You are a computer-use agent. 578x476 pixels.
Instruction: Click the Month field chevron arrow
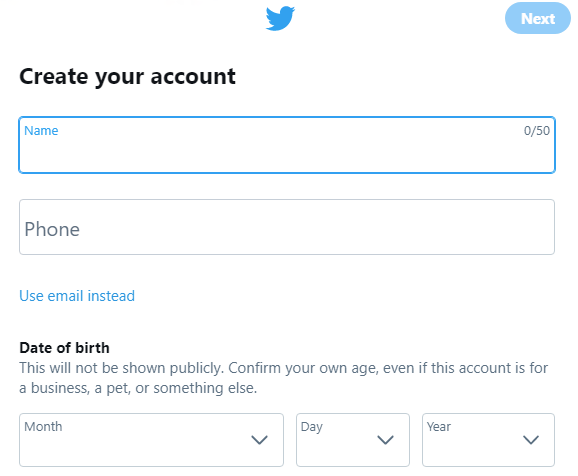coord(259,440)
